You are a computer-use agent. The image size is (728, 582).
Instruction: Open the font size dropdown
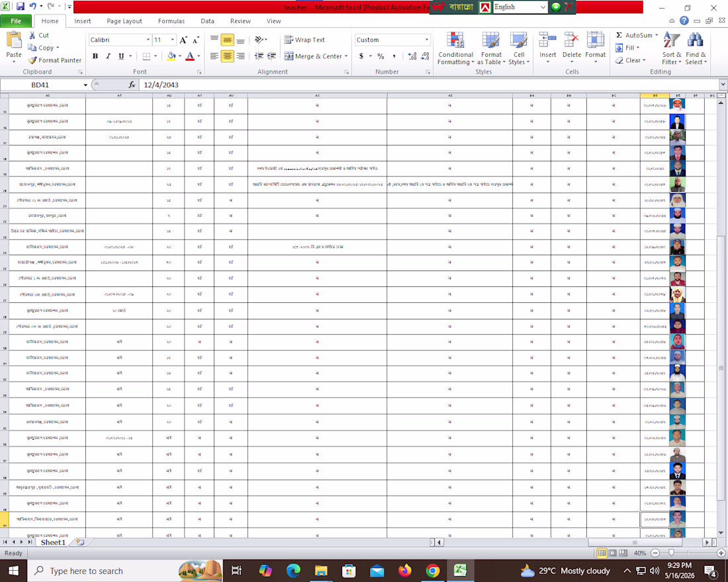click(x=172, y=40)
